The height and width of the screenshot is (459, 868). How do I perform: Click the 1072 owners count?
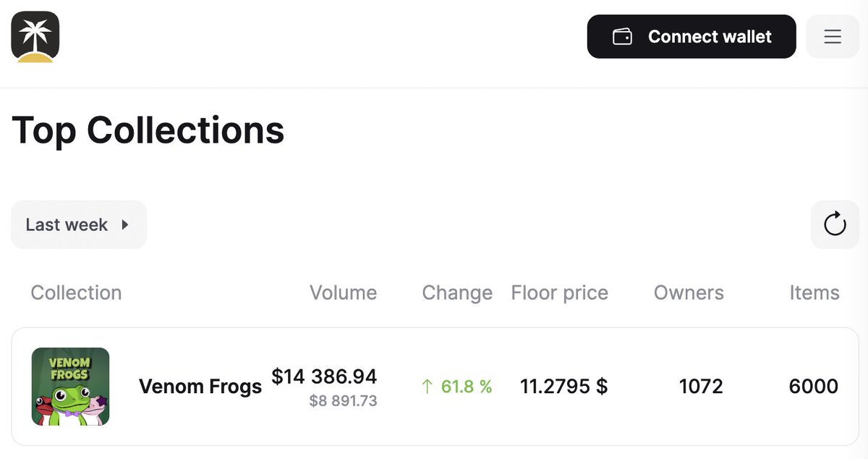pyautogui.click(x=701, y=387)
